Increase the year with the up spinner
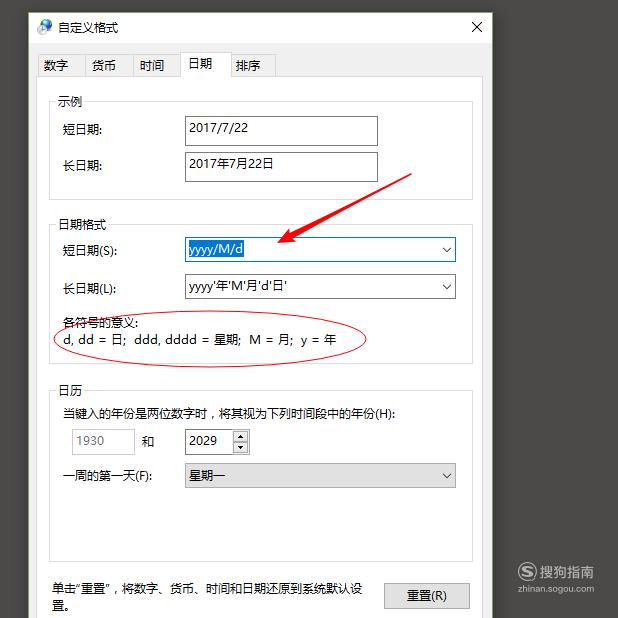618x618 pixels. pyautogui.click(x=240, y=436)
